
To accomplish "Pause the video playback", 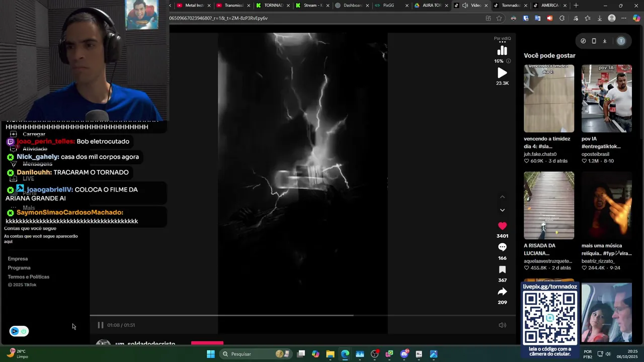I will tap(100, 325).
